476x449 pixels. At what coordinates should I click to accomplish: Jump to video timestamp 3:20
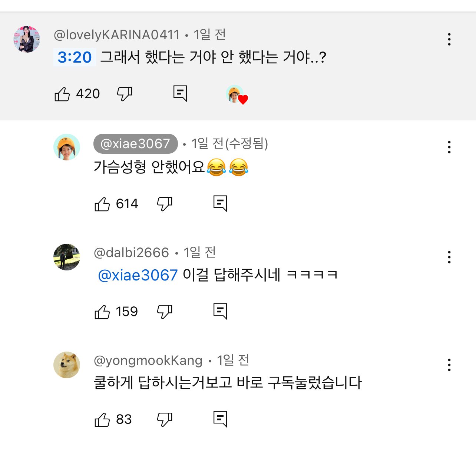(x=74, y=57)
